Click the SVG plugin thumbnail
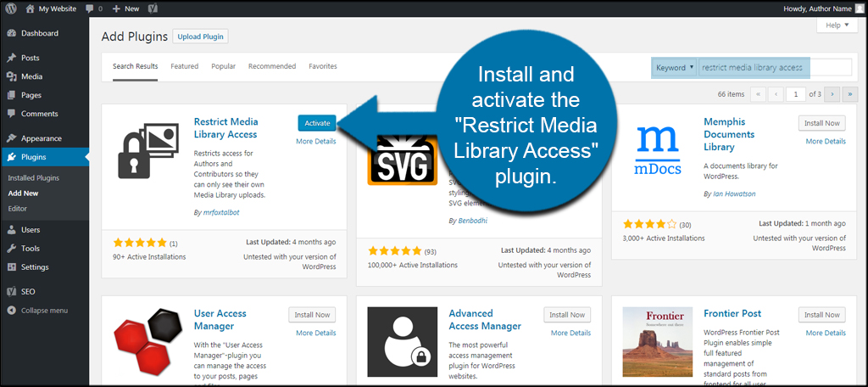Viewport: 868px width, 387px height. pyautogui.click(x=403, y=159)
